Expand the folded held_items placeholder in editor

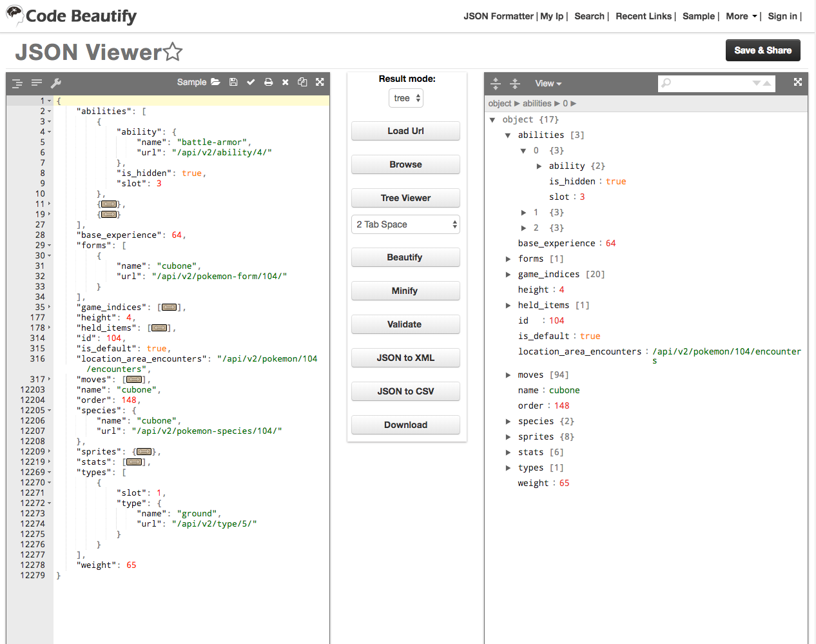tap(159, 328)
